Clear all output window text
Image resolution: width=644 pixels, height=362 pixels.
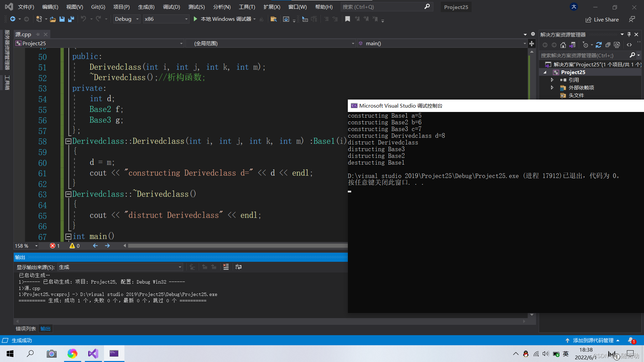point(226,267)
